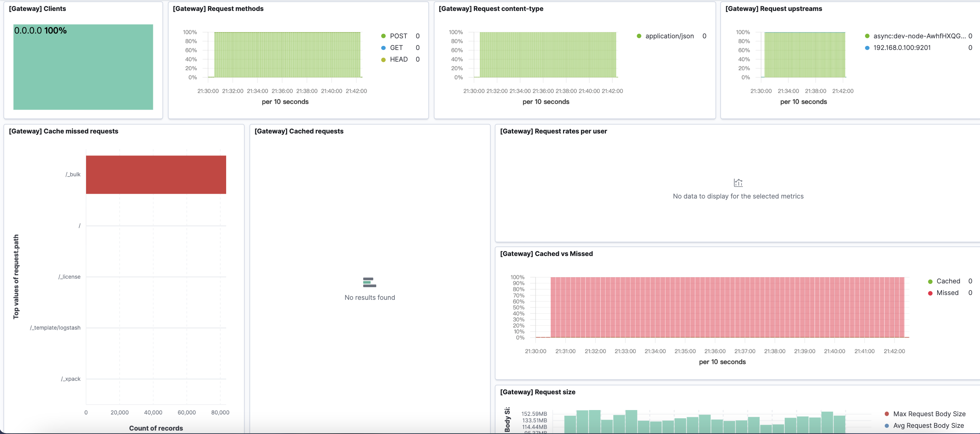Click the [Gateway] Request size panel title
The height and width of the screenshot is (434, 980).
click(x=537, y=392)
